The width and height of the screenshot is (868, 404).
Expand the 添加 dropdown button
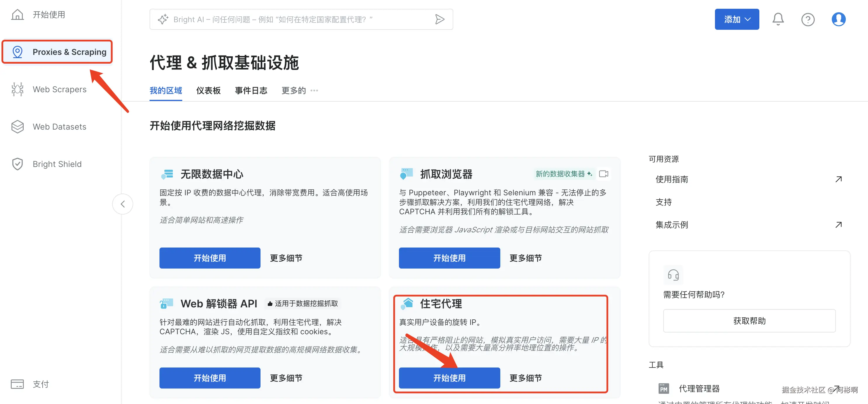(x=737, y=19)
